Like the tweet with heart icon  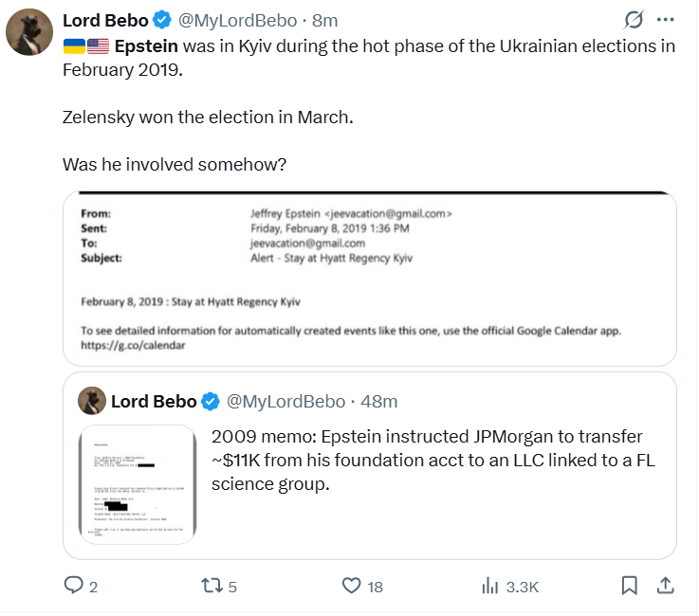click(x=352, y=586)
